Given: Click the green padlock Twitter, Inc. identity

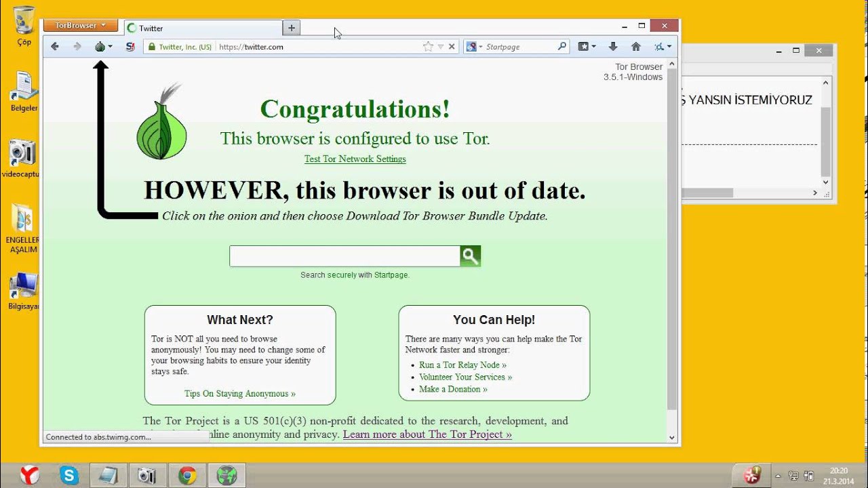Looking at the screenshot, I should [x=180, y=47].
